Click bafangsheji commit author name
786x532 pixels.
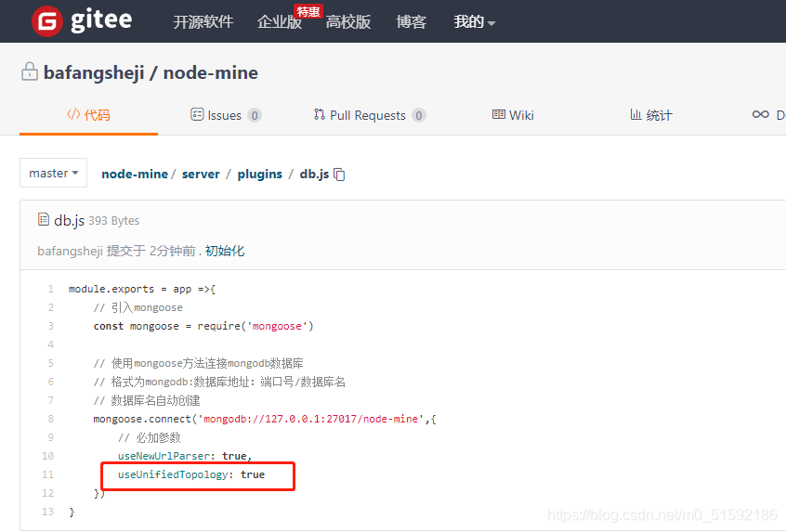[71, 251]
